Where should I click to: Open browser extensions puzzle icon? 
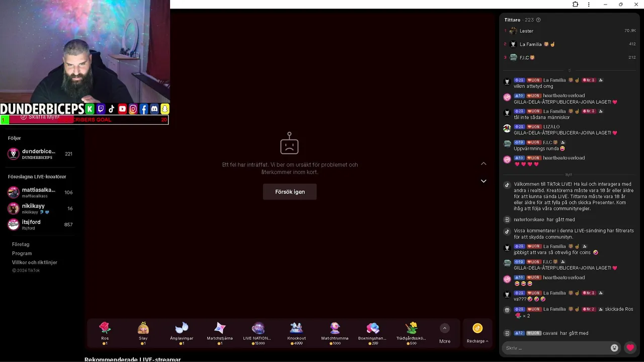pos(575,5)
